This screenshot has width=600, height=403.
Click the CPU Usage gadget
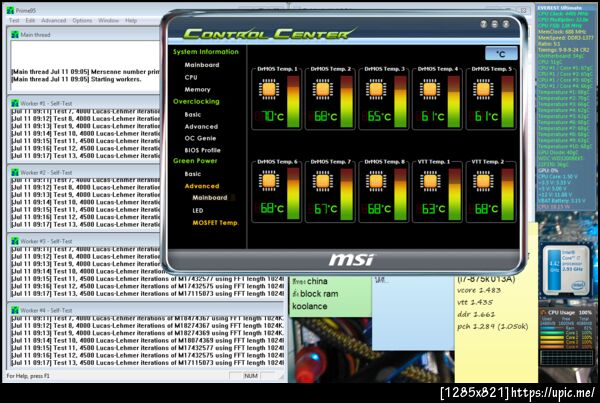567,336
